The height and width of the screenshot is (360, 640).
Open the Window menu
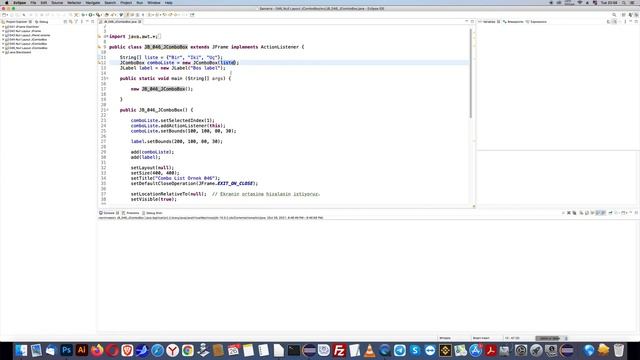tap(153, 2)
